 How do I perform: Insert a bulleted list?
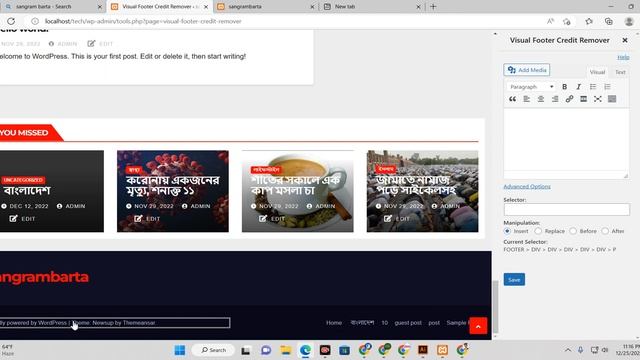593,87
